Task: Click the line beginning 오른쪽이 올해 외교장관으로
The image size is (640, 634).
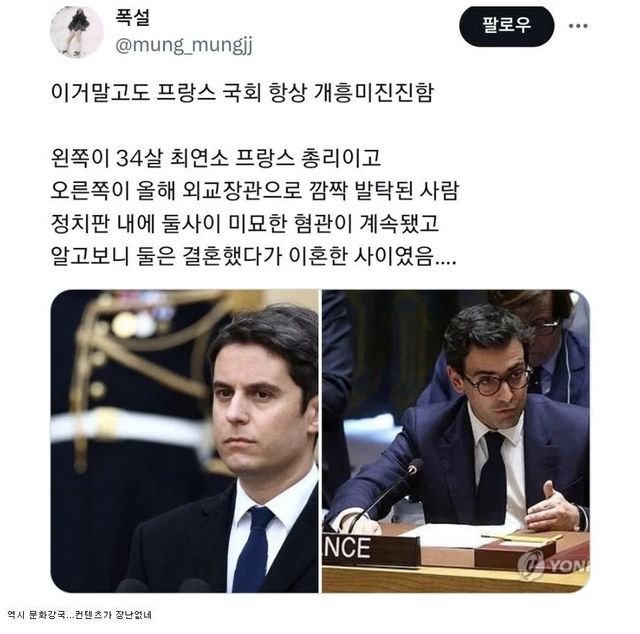Action: coord(255,191)
